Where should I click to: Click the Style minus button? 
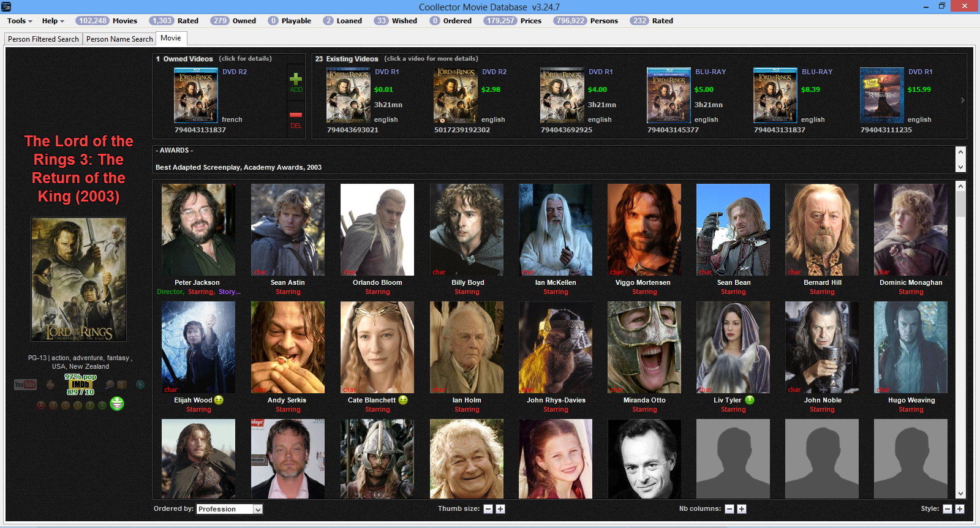[x=948, y=509]
